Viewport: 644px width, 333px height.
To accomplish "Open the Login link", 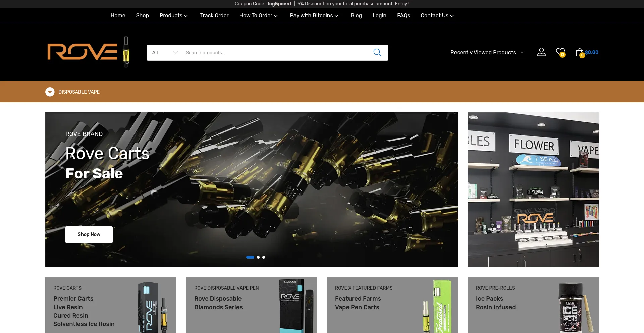I will click(379, 16).
